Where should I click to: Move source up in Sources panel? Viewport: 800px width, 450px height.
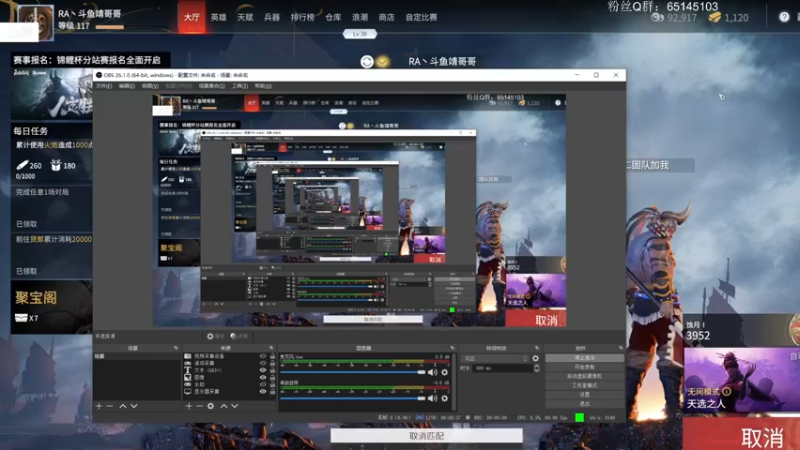coord(223,406)
